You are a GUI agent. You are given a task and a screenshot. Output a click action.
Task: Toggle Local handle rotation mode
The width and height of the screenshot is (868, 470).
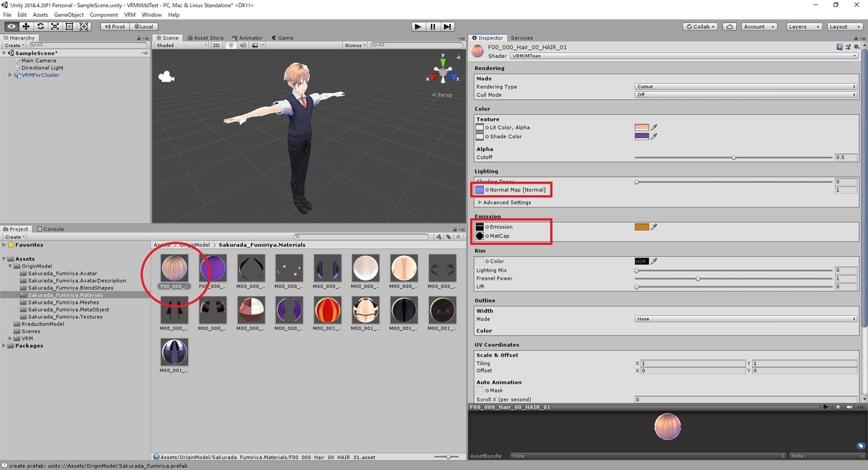[x=143, y=27]
